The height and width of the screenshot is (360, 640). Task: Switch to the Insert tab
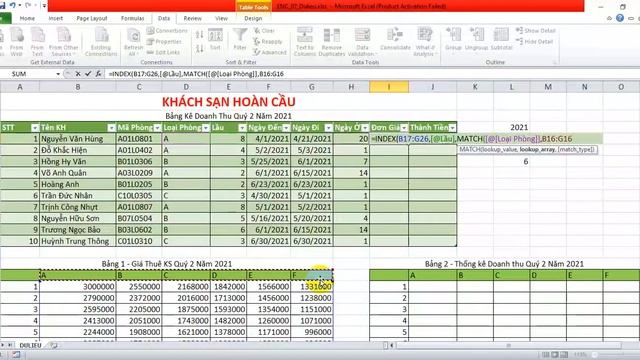[56, 18]
